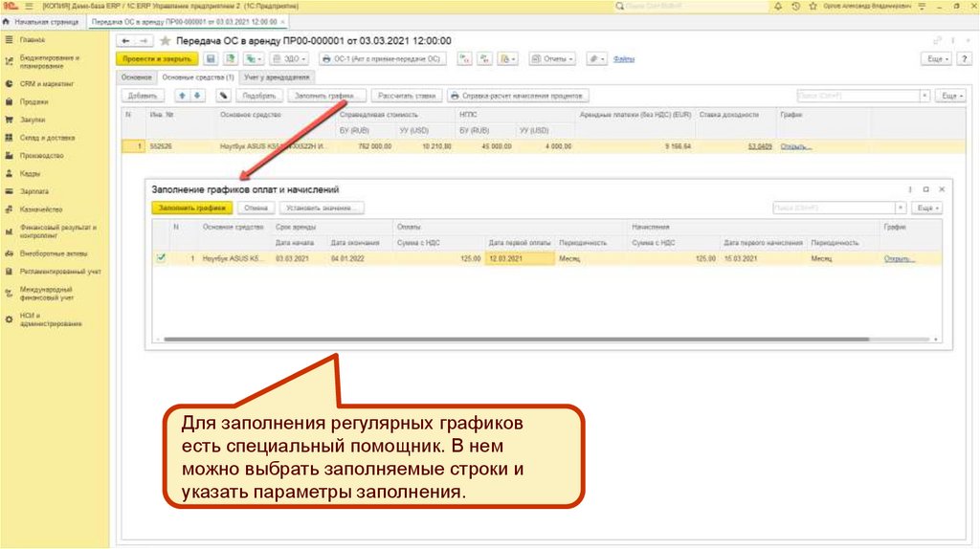
Task: Click global search field in title bar
Action: (x=691, y=6)
